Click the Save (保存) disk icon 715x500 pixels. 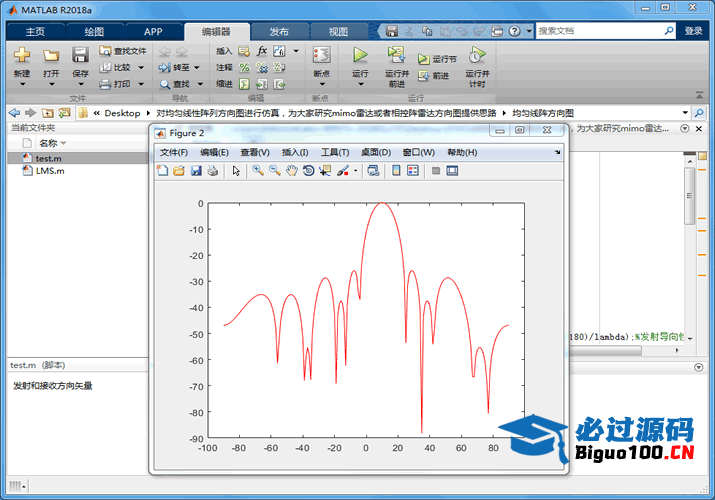coord(80,55)
